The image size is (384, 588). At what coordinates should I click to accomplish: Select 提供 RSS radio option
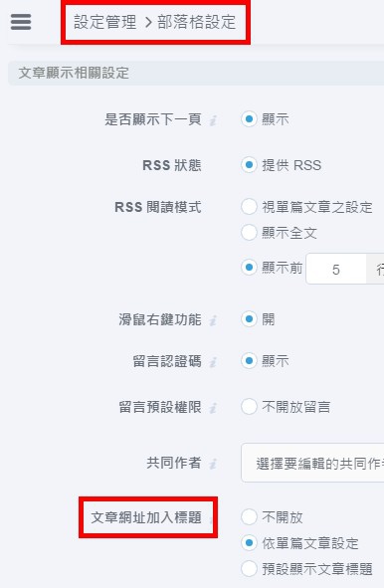(249, 164)
